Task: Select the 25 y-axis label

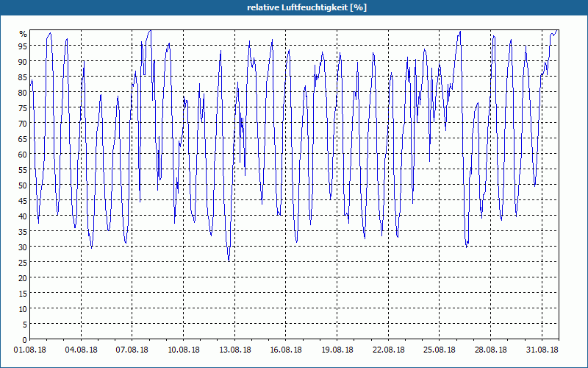Action: click(23, 263)
